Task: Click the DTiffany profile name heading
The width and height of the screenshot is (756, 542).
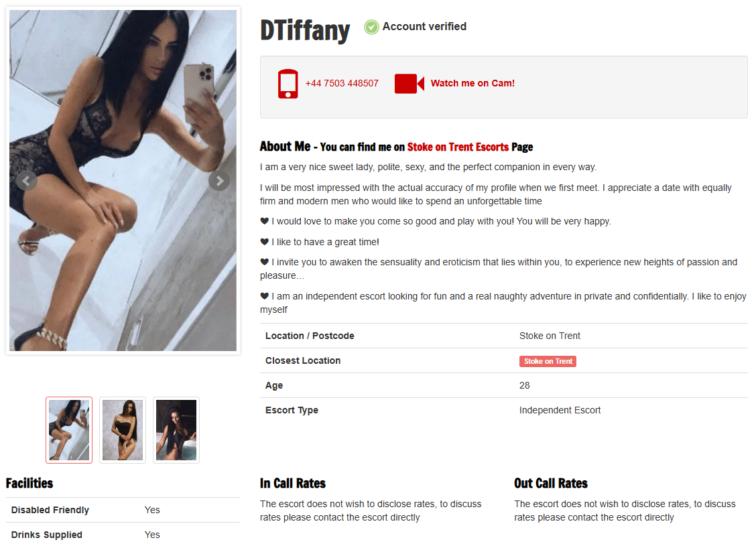Action: (305, 30)
